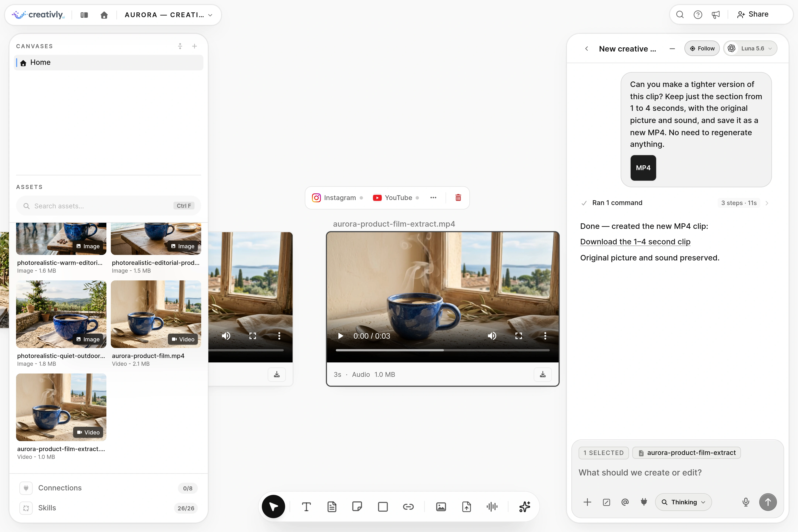Image resolution: width=798 pixels, height=532 pixels.
Task: Delete selected video with trash icon
Action: (x=458, y=198)
